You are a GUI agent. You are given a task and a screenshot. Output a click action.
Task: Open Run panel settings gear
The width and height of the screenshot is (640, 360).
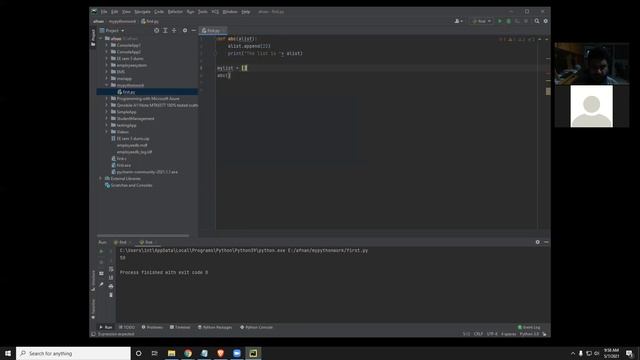[x=538, y=242]
